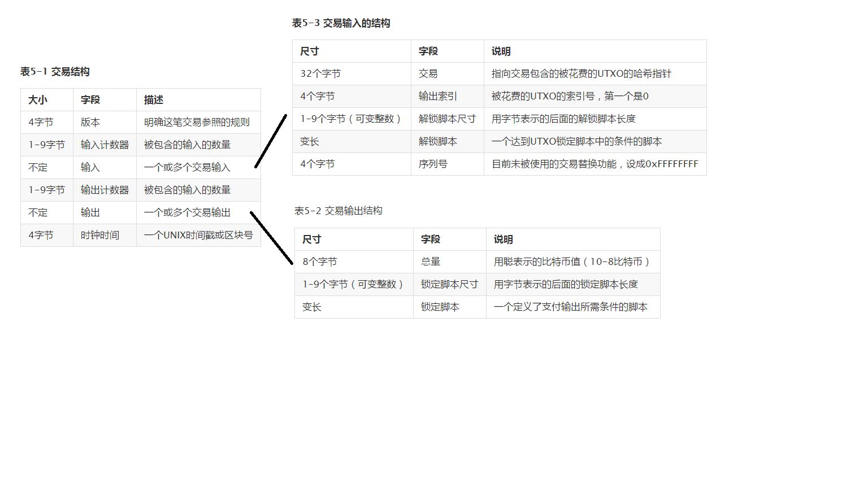Click the cell 一个达到UTXO锁定脚本中的条件的脚本
Viewport: 868px width, 488px height.
click(595, 142)
